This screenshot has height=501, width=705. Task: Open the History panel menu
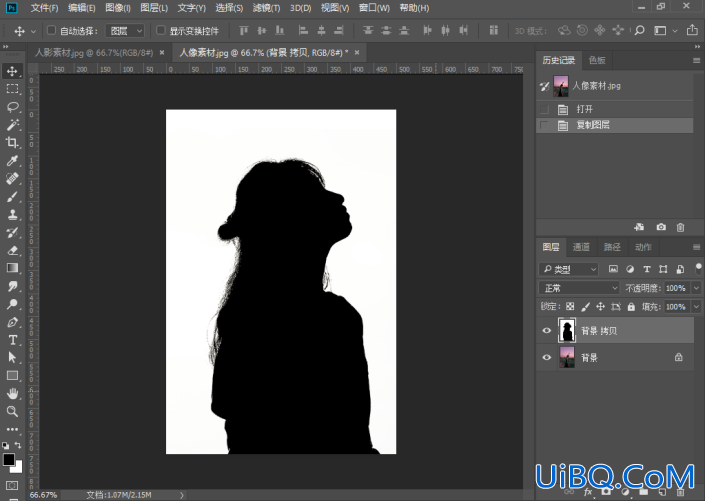coord(696,60)
